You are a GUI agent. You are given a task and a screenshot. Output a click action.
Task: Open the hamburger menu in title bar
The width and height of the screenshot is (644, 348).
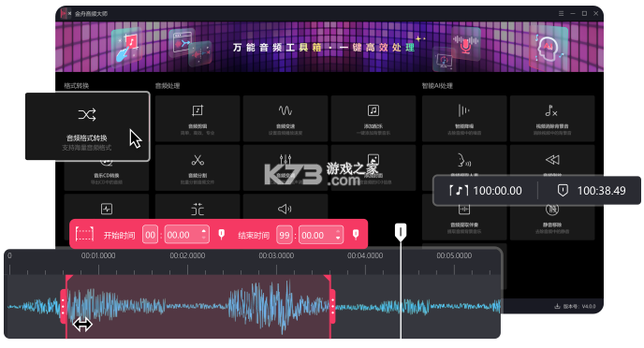pos(561,13)
